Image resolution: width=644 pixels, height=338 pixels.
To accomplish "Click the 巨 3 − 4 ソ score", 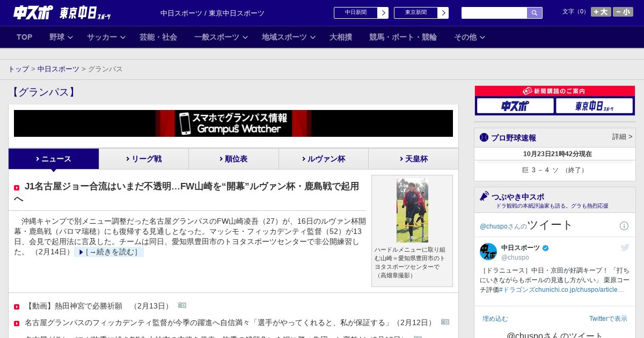I will pyautogui.click(x=555, y=170).
